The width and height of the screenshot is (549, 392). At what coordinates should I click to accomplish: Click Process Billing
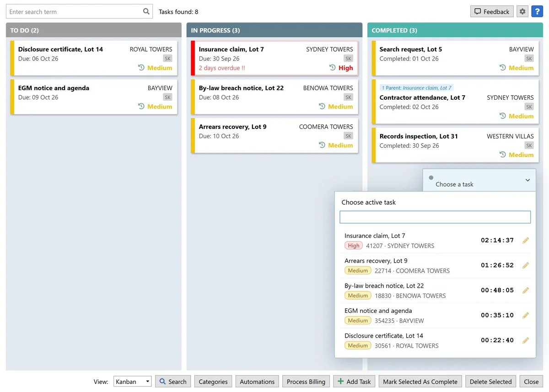click(306, 381)
